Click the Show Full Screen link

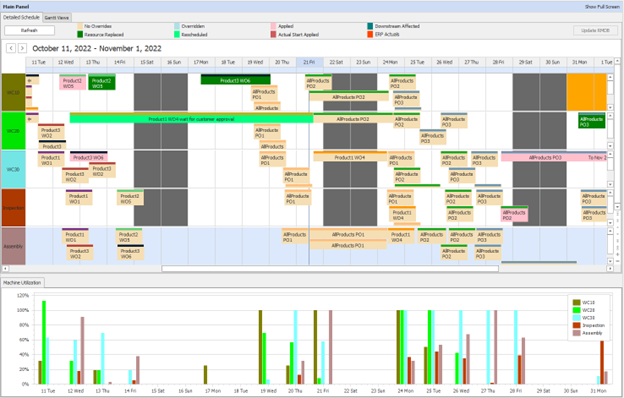click(x=602, y=7)
